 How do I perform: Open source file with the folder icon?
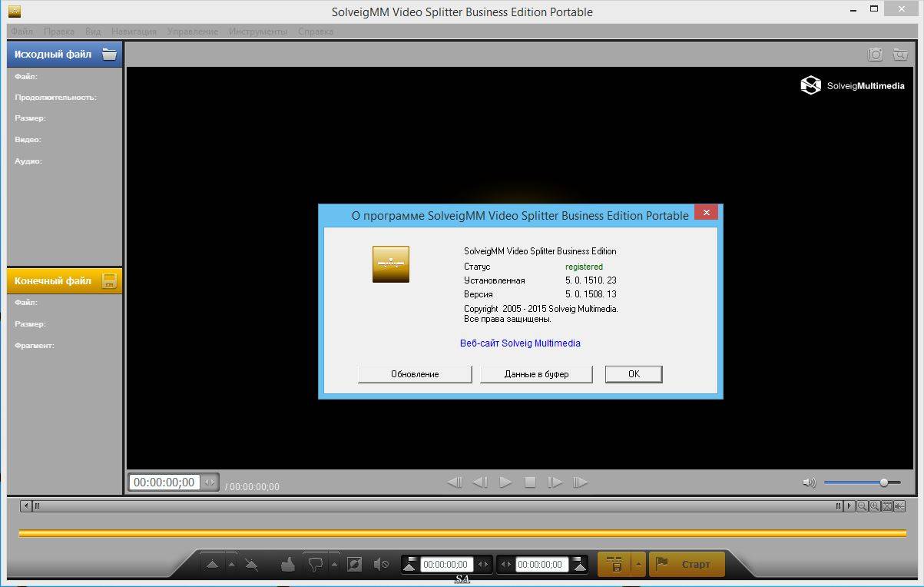110,55
